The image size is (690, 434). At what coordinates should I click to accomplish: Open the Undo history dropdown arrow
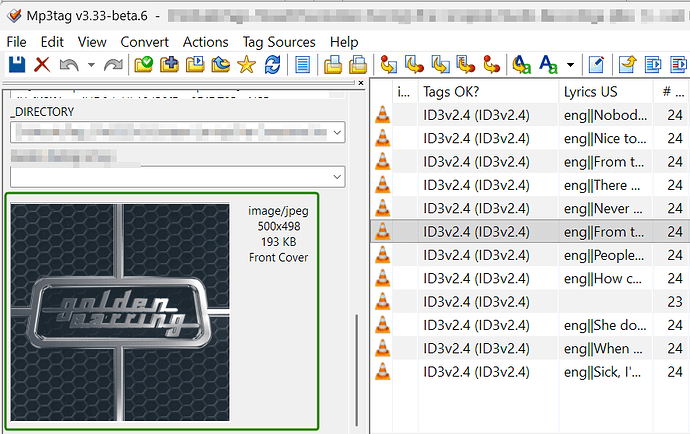tap(91, 65)
